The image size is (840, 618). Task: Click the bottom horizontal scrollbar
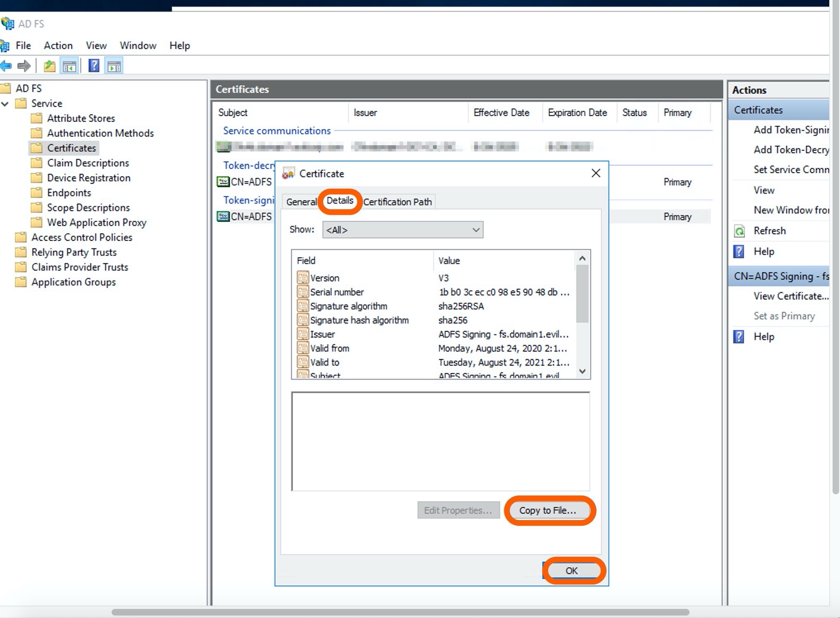pos(400,612)
